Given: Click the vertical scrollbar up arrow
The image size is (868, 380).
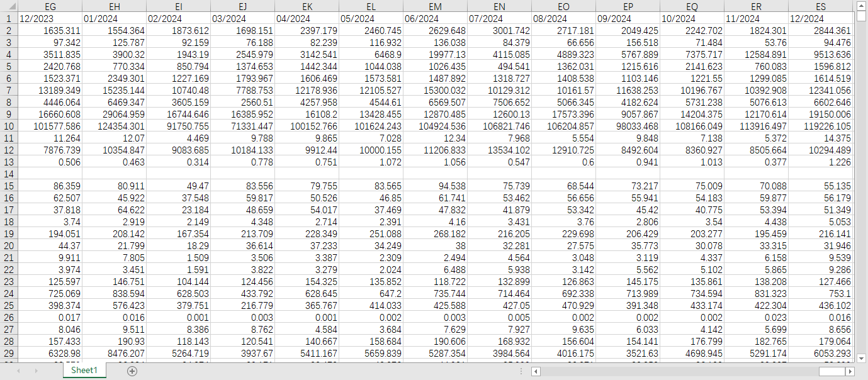Looking at the screenshot, I should click(862, 6).
